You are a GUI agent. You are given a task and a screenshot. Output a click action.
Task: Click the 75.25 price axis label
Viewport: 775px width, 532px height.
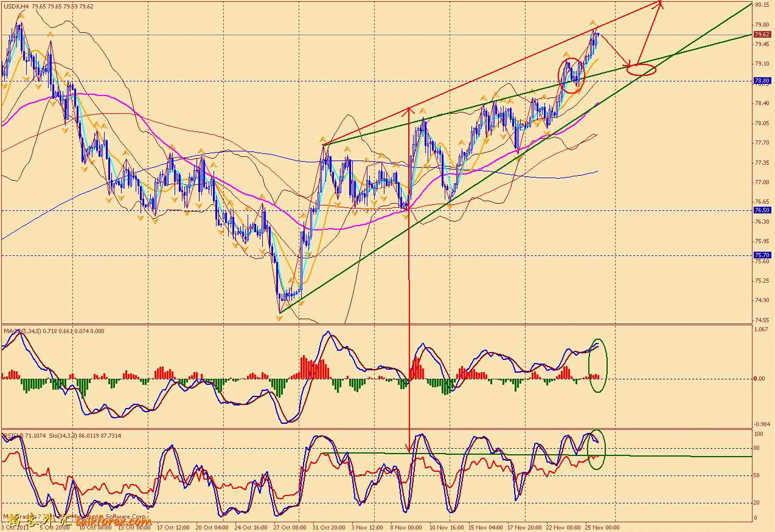(x=763, y=281)
